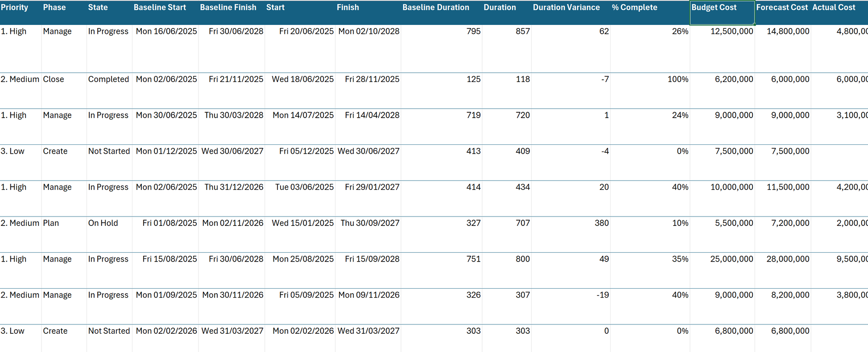Click budget cost 6,800,000

734,332
